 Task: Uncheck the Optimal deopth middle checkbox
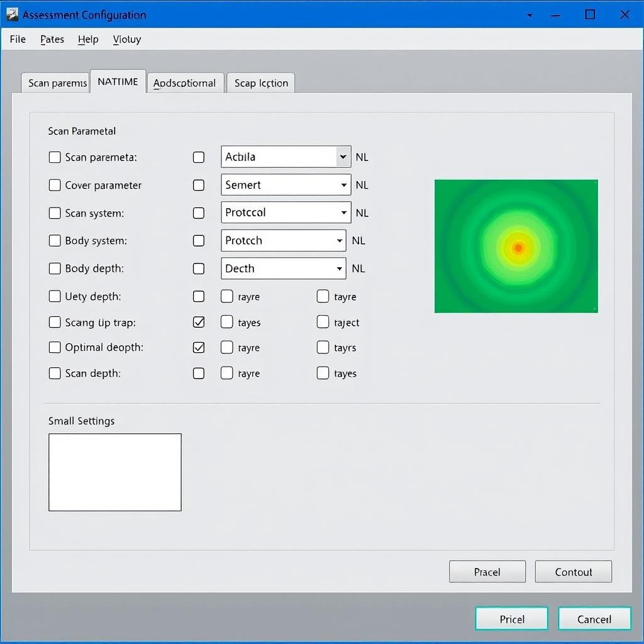click(x=199, y=347)
